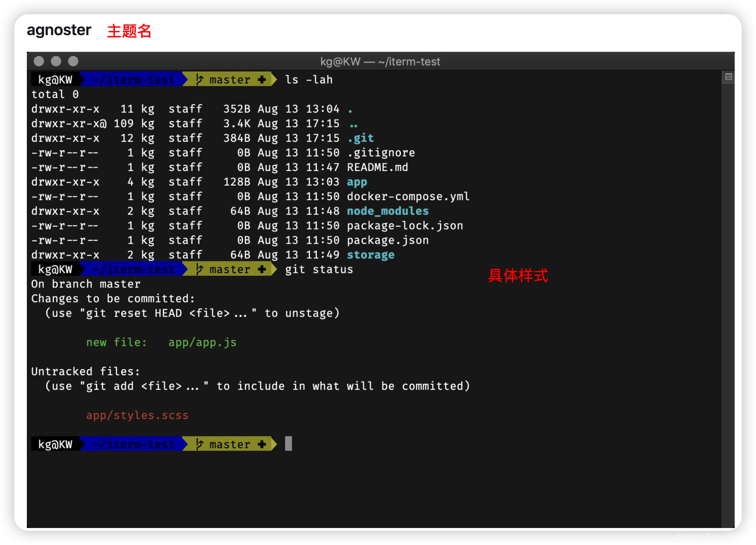756x545 pixels.
Task: Click the 'Changes to be committed:' line
Action: pyautogui.click(x=113, y=299)
